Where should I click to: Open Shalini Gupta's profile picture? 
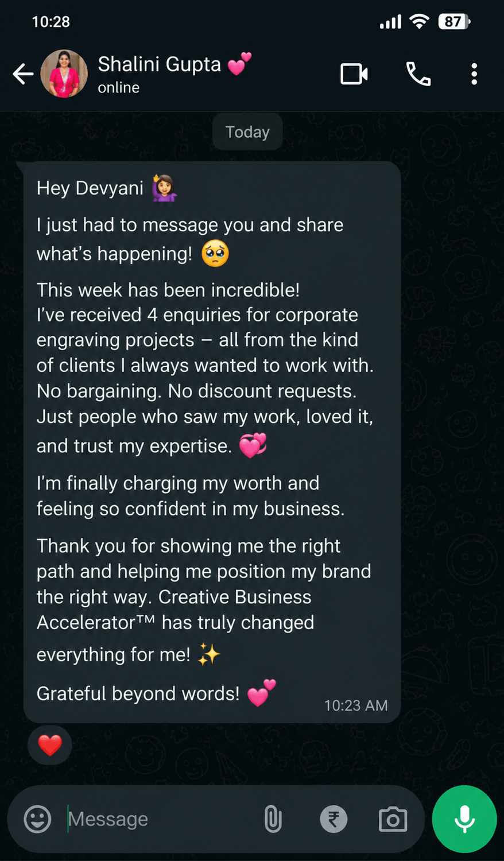[x=64, y=73]
